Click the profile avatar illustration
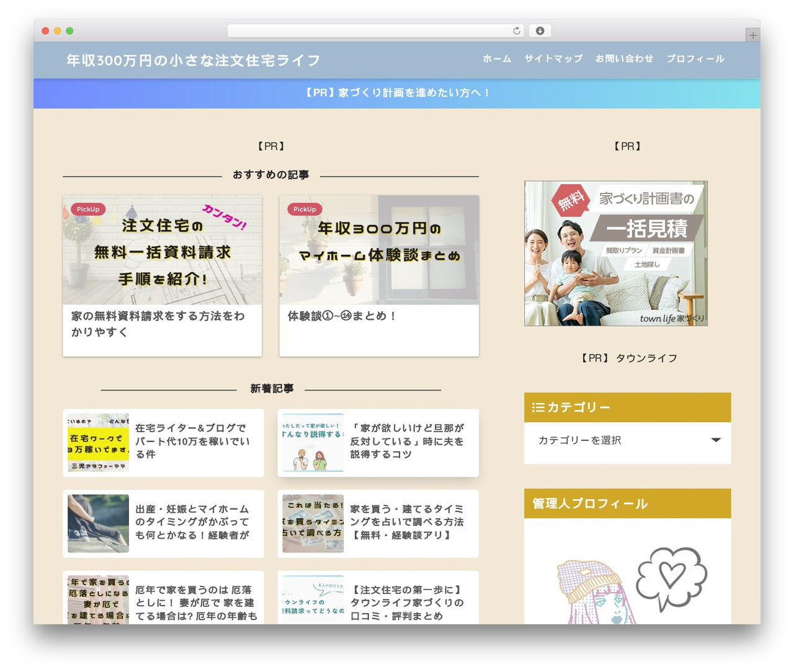The height and width of the screenshot is (672, 794). click(x=628, y=585)
